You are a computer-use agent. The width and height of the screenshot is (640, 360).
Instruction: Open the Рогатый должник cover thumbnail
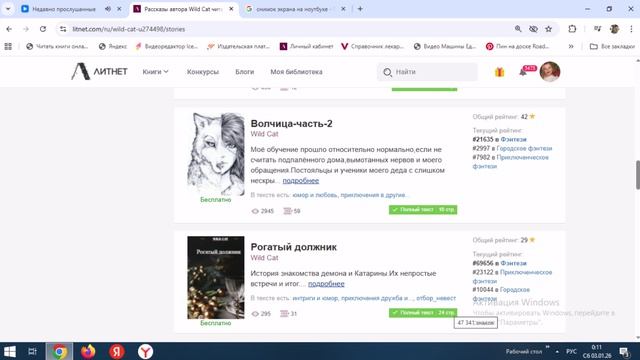(216, 278)
